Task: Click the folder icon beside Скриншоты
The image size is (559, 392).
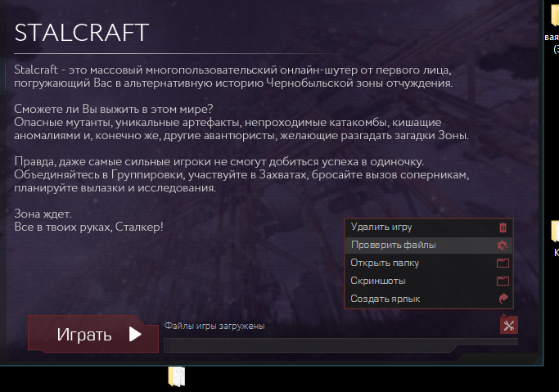Action: (x=503, y=282)
